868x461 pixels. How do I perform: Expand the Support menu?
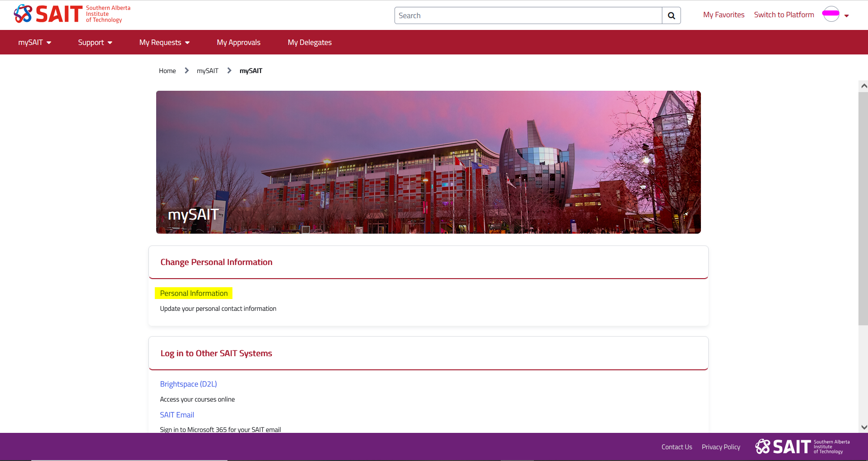click(x=95, y=42)
